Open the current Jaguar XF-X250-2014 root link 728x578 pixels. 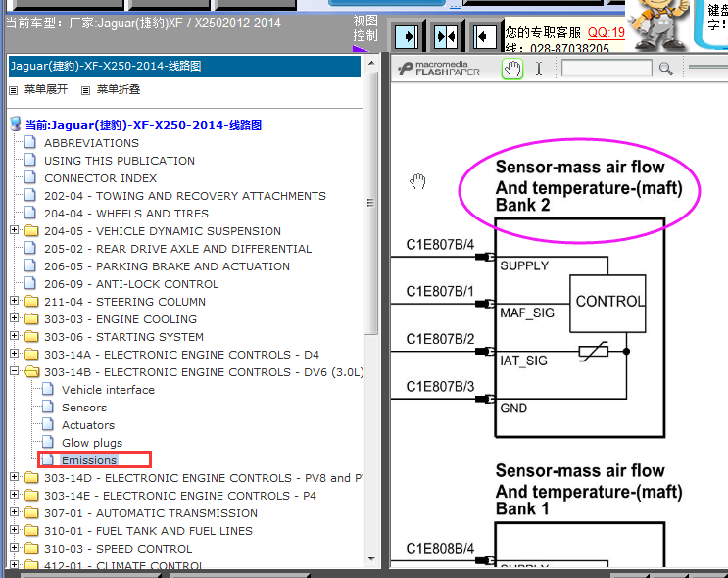click(x=143, y=125)
